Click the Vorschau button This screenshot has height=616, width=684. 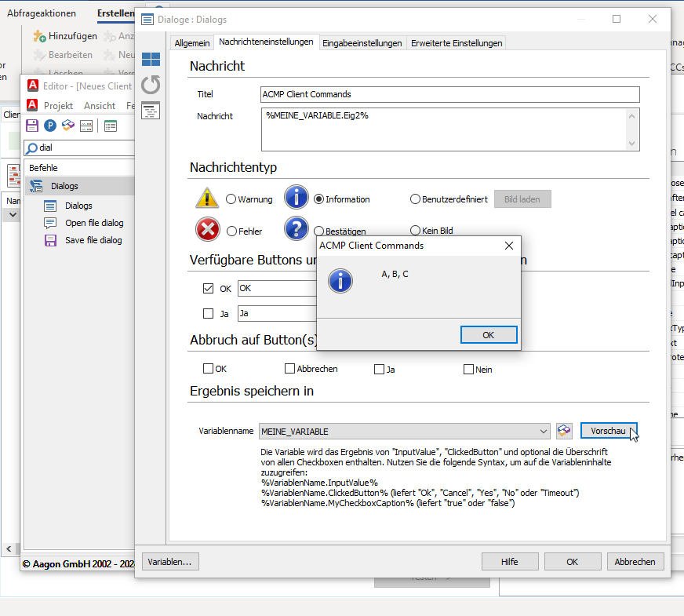609,431
